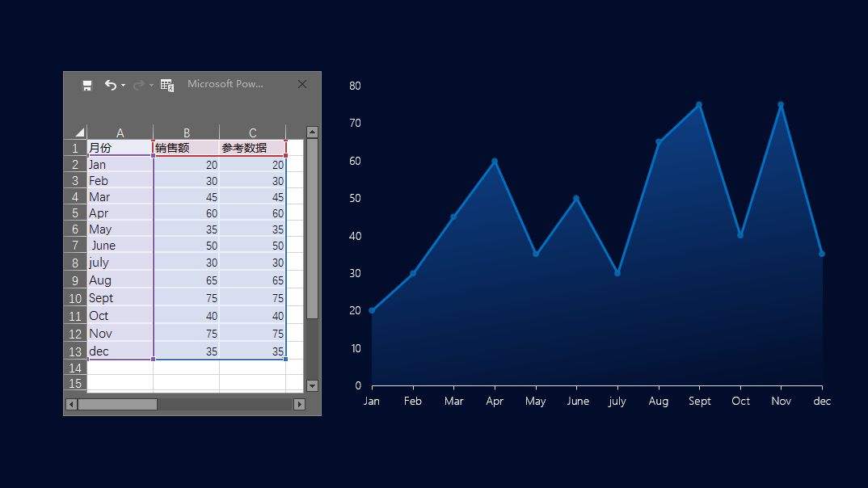Click column B value 60 for Apr
The width and height of the screenshot is (868, 488).
[187, 212]
